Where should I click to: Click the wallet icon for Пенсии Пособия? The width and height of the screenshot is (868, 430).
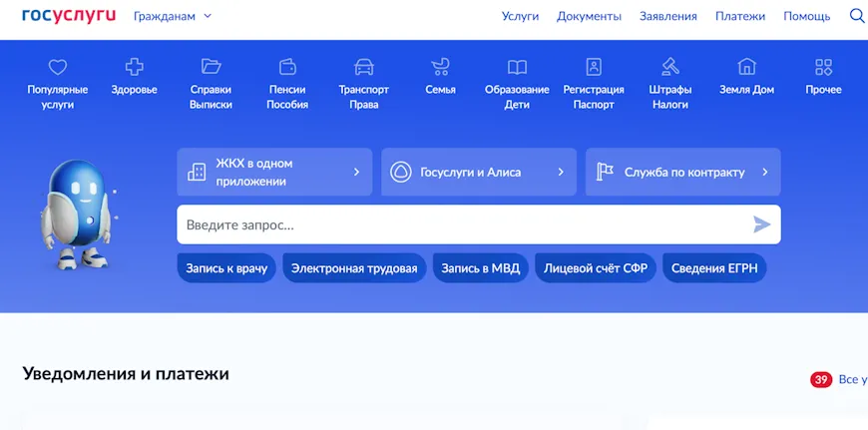coord(287,67)
